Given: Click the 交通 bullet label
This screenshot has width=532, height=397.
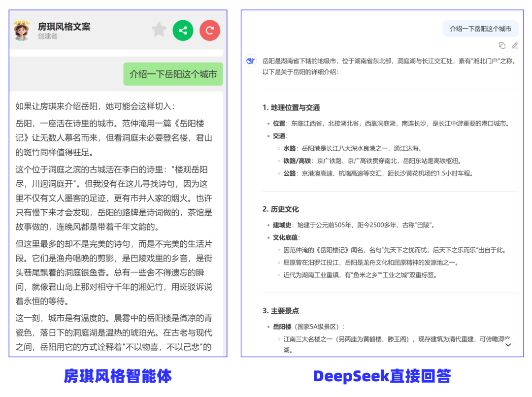Looking at the screenshot, I should click(280, 136).
